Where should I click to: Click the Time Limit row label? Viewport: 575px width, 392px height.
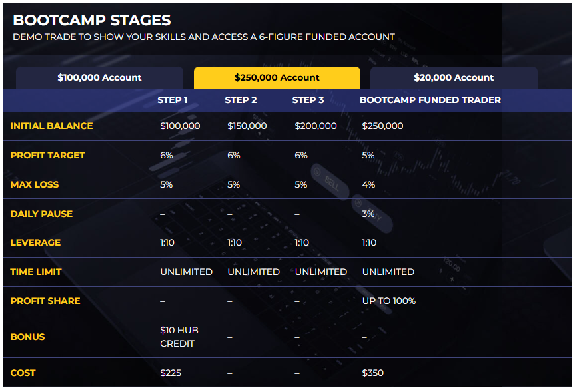pos(36,272)
